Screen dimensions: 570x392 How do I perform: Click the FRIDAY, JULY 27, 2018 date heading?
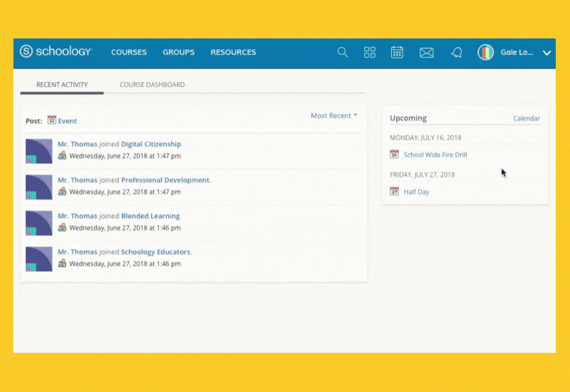pyautogui.click(x=422, y=175)
